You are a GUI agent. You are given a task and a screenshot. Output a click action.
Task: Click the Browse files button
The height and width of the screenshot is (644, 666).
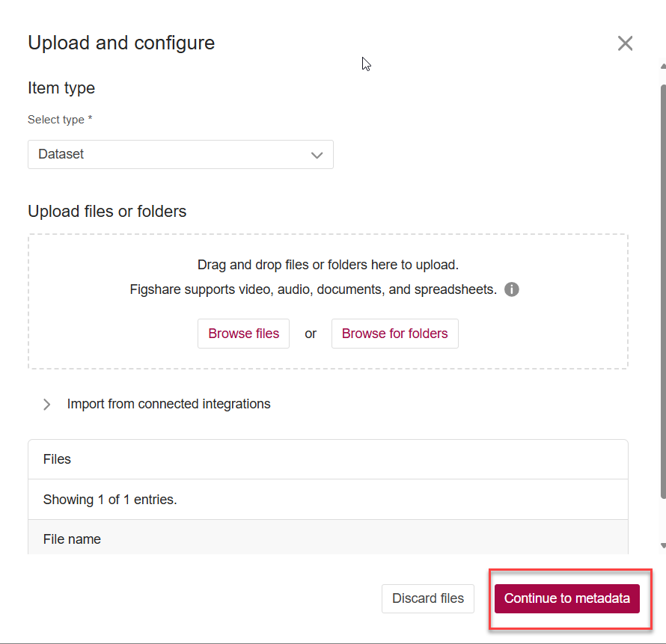243,334
